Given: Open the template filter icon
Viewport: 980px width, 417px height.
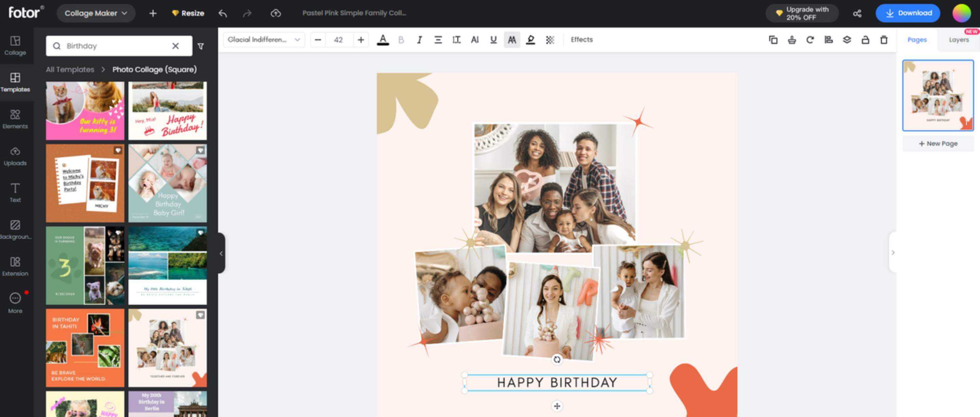Looking at the screenshot, I should pyautogui.click(x=201, y=46).
